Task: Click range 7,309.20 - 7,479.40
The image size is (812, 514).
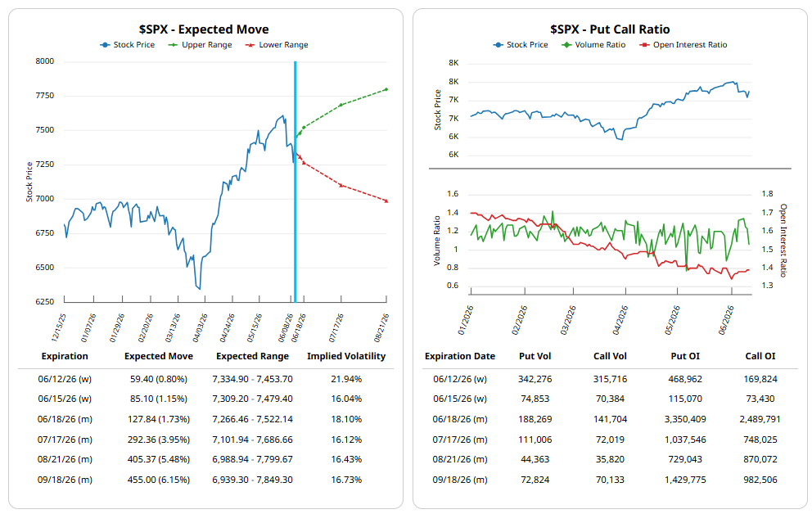Action: 252,399
